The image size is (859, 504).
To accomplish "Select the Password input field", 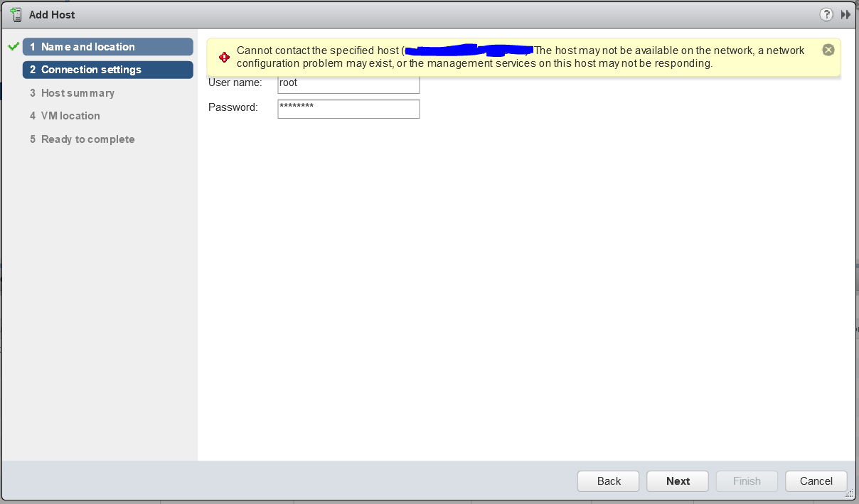I will click(x=348, y=108).
